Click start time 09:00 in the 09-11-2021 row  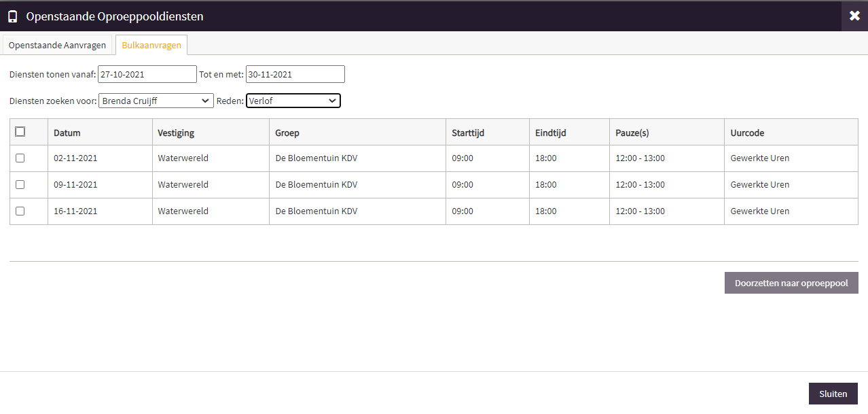coord(463,184)
